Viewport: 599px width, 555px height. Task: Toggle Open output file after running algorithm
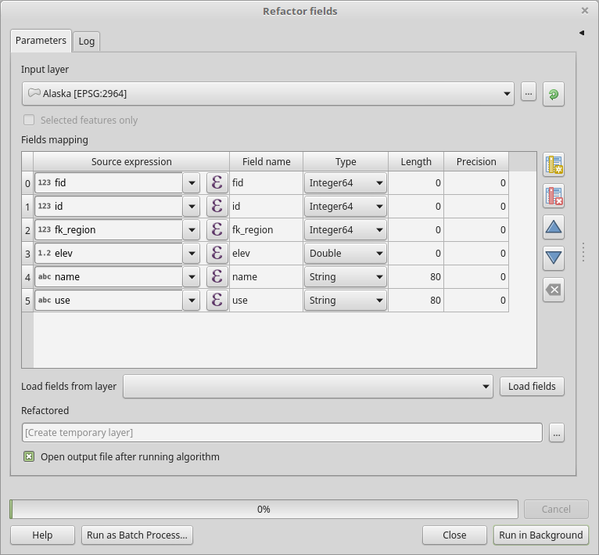coord(29,457)
